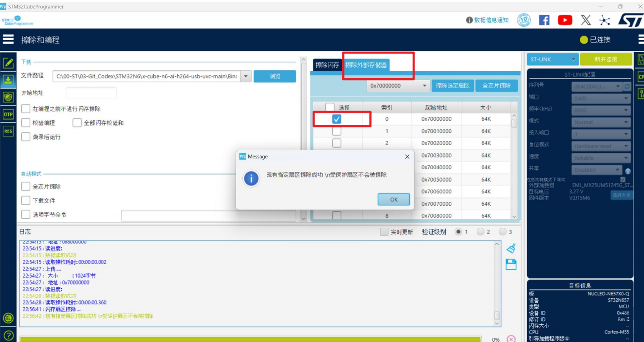
Task: Open the hamburger menu beside 擦除和编程
Action: [8, 39]
